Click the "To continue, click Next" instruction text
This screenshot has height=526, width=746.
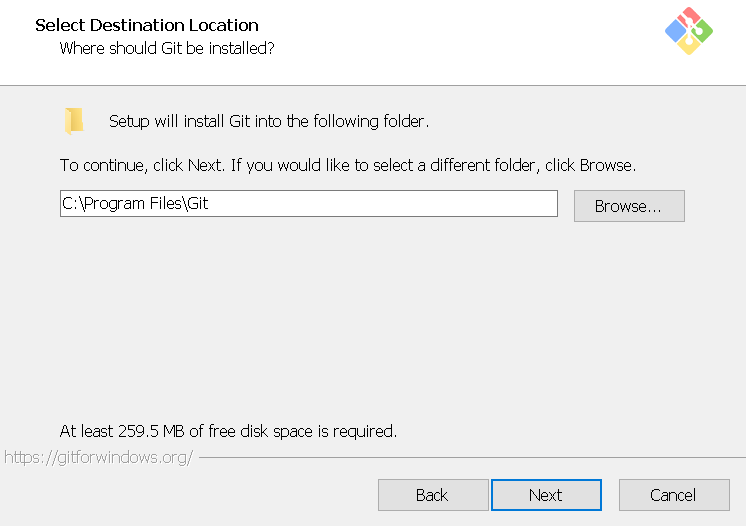coord(347,164)
